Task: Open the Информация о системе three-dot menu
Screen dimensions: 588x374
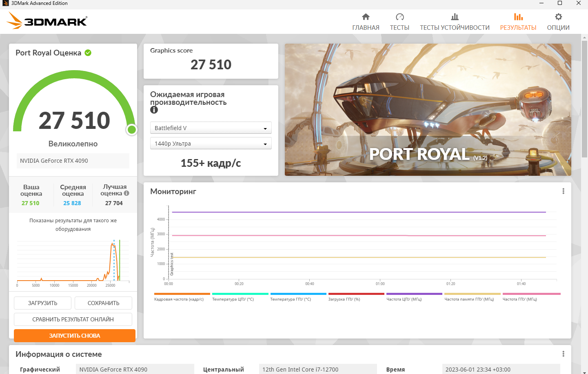Action: tap(563, 354)
